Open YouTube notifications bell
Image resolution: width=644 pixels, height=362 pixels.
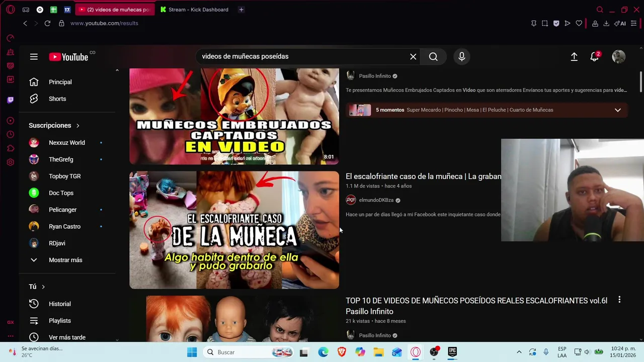pyautogui.click(x=595, y=56)
